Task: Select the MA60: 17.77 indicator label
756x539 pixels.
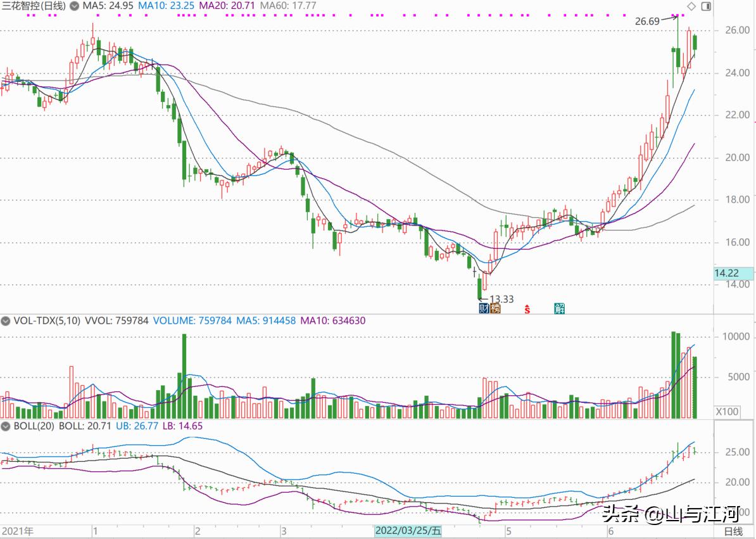Action: pos(288,6)
